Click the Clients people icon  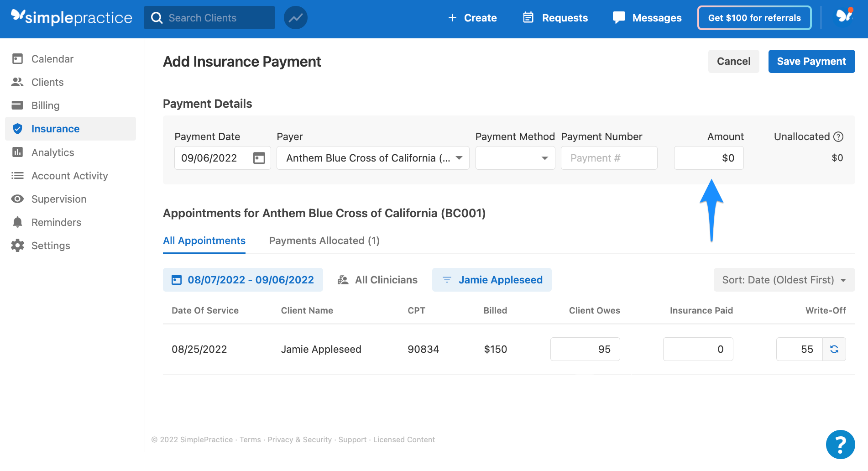17,82
